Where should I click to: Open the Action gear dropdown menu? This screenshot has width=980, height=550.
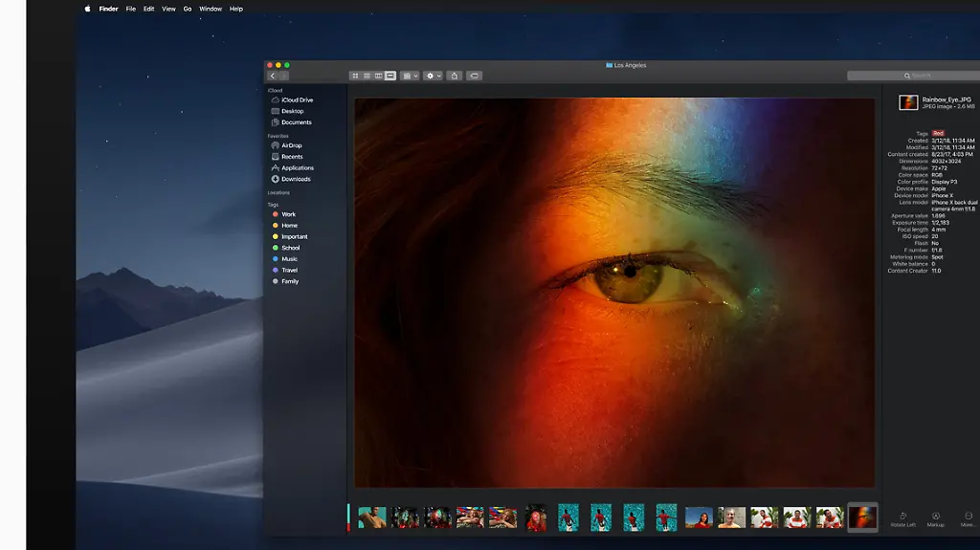click(x=433, y=76)
